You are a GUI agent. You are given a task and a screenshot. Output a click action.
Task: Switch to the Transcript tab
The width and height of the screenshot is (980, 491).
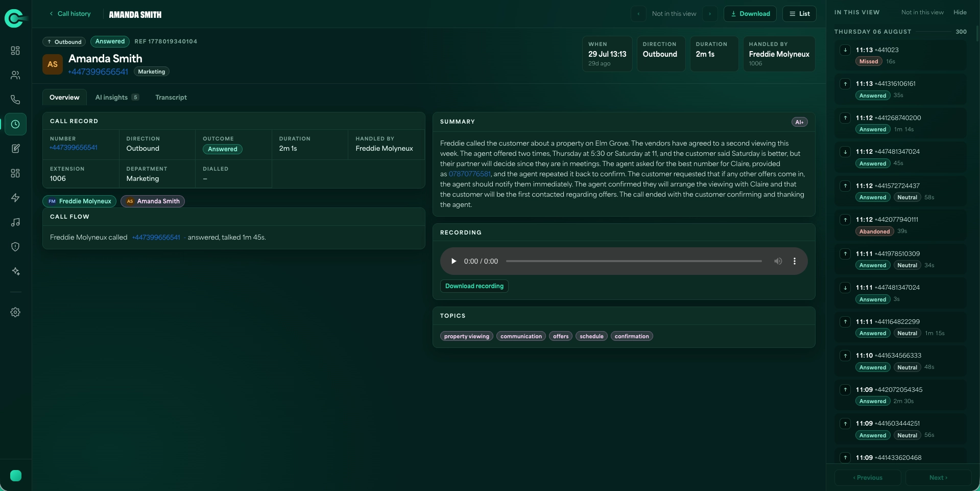coord(171,98)
